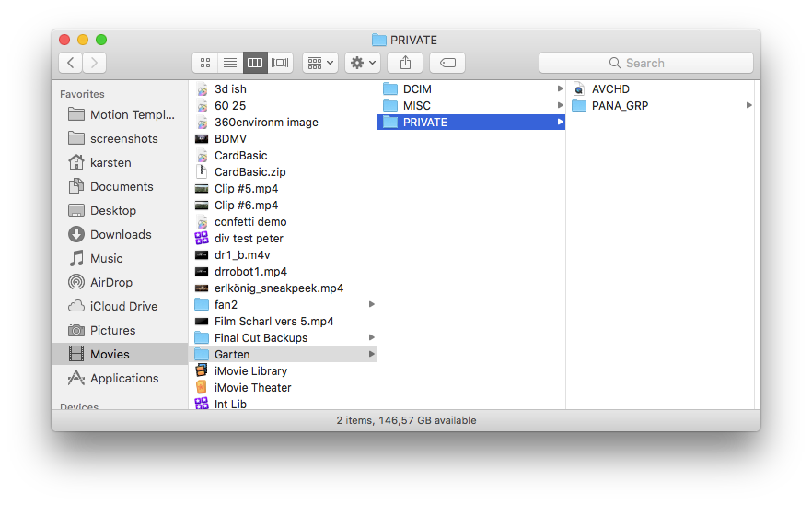
Task: Select the Int Lib library icon
Action: coord(202,404)
